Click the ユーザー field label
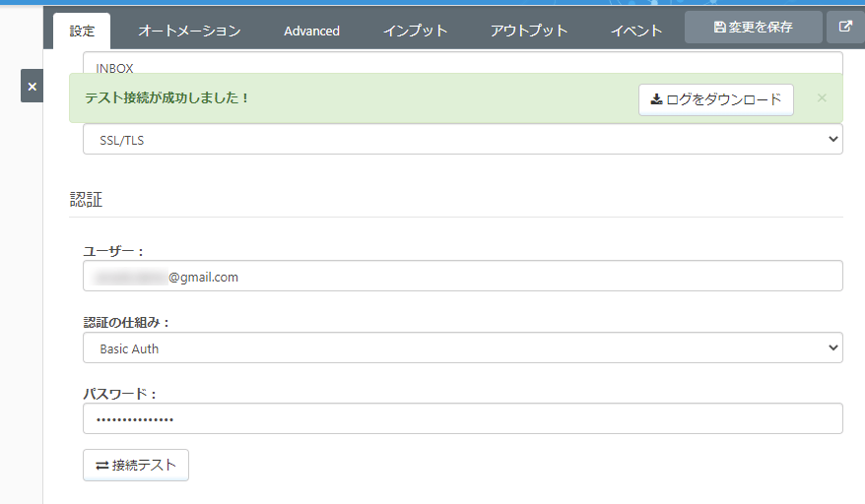This screenshot has height=504, width=865. click(x=114, y=251)
